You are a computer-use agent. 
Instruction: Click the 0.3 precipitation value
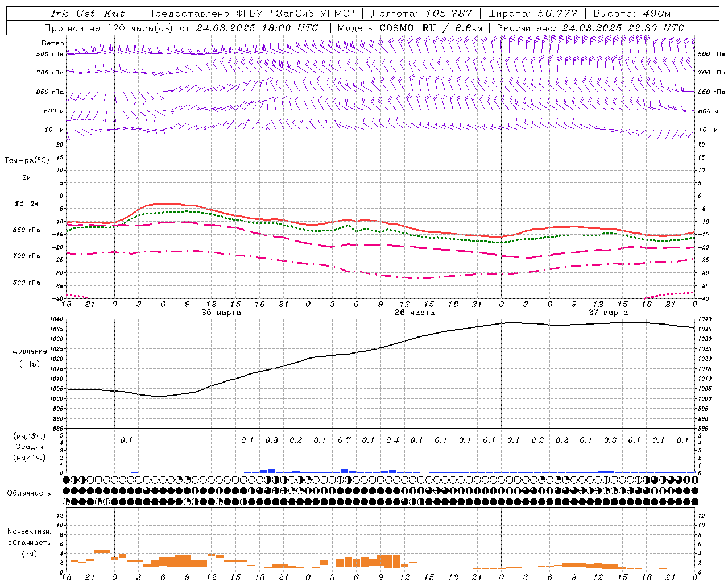tap(610, 440)
